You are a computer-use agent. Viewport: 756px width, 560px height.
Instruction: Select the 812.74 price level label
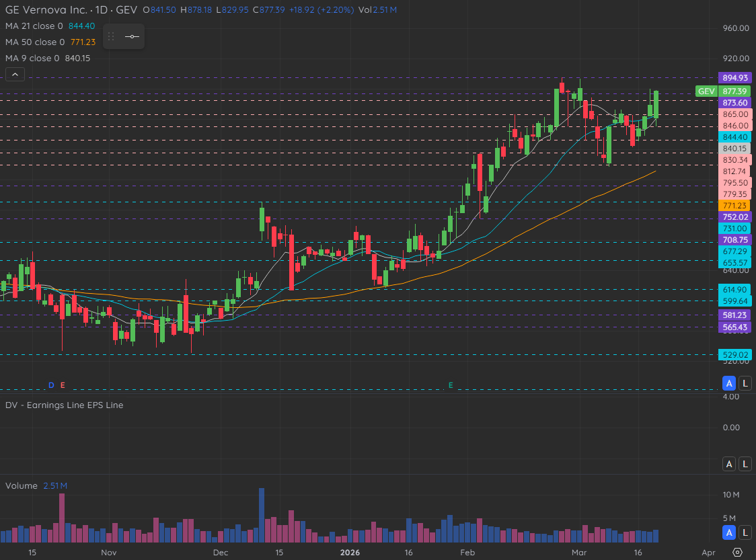point(734,171)
